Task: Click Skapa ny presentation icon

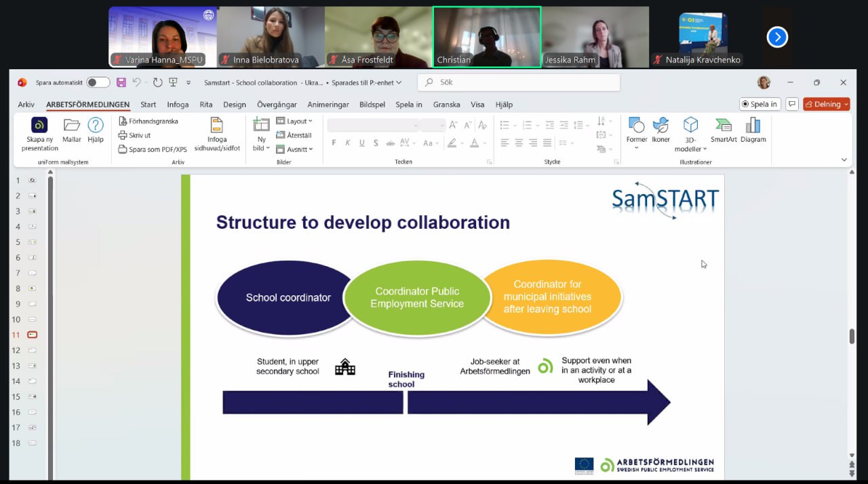Action: tap(39, 126)
